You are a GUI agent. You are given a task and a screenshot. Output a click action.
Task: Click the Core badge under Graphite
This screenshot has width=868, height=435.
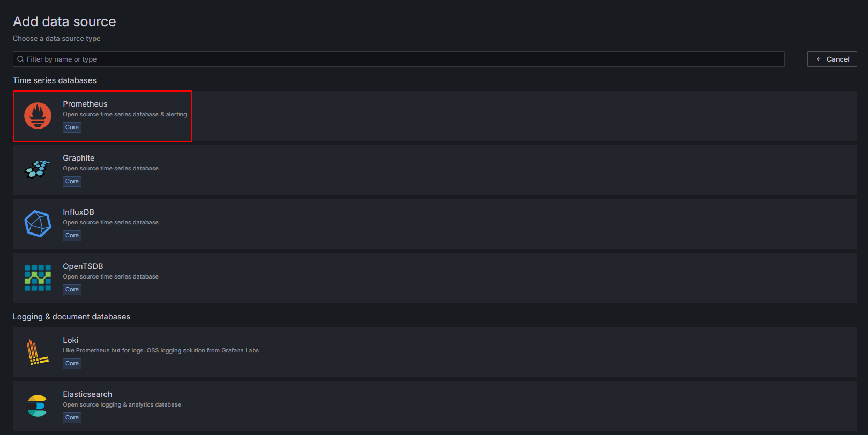[x=72, y=181]
